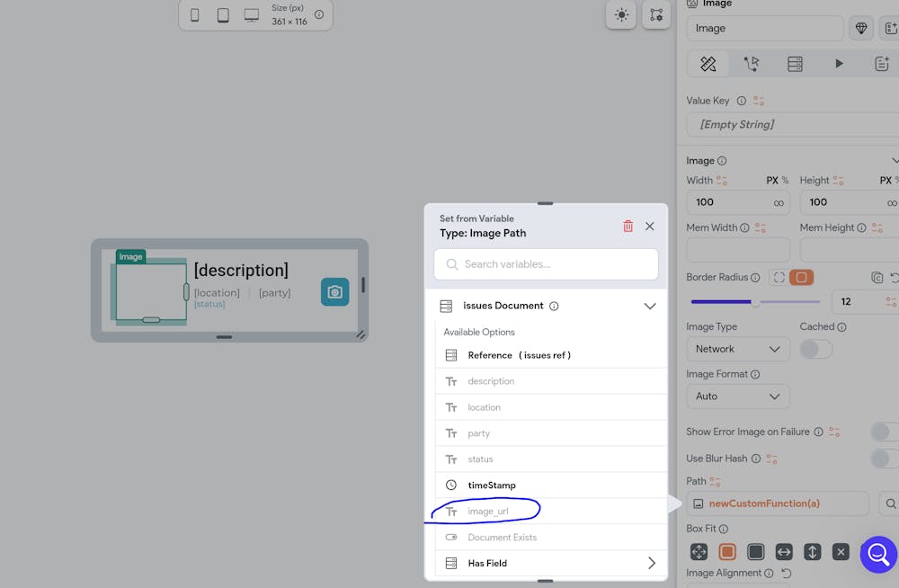Click the Value Key Empty String field

pyautogui.click(x=792, y=124)
